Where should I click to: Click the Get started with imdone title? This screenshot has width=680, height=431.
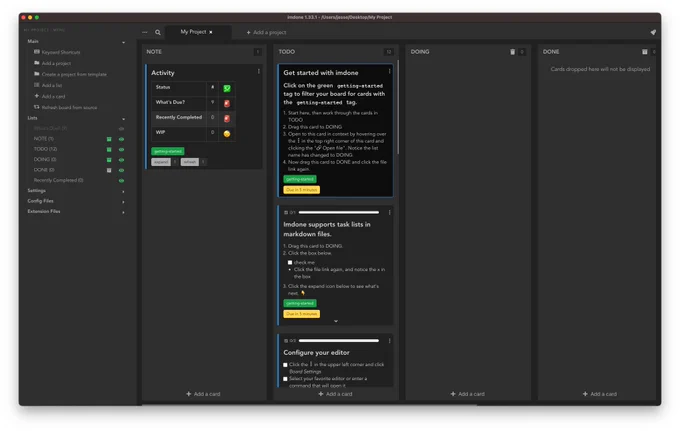point(321,73)
